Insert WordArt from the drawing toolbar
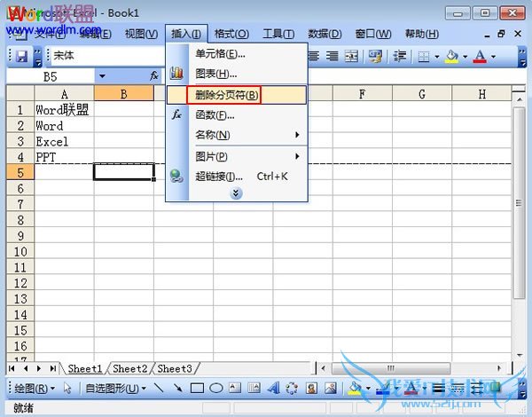 pos(273,388)
